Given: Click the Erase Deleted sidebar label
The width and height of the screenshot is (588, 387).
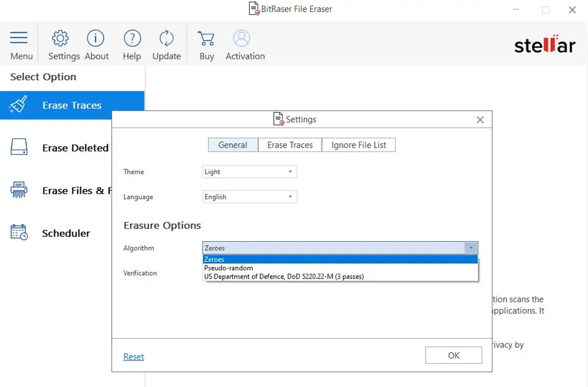Looking at the screenshot, I should 75,148.
